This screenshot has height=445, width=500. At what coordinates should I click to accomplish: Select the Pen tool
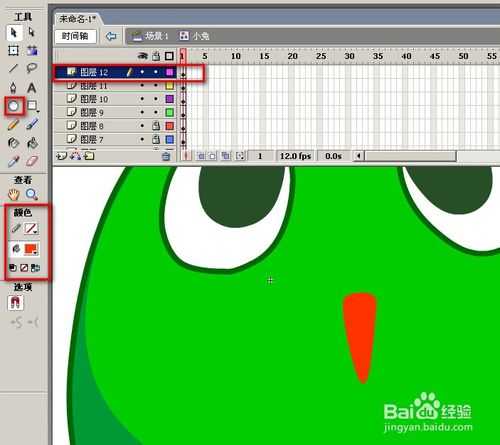[x=13, y=88]
